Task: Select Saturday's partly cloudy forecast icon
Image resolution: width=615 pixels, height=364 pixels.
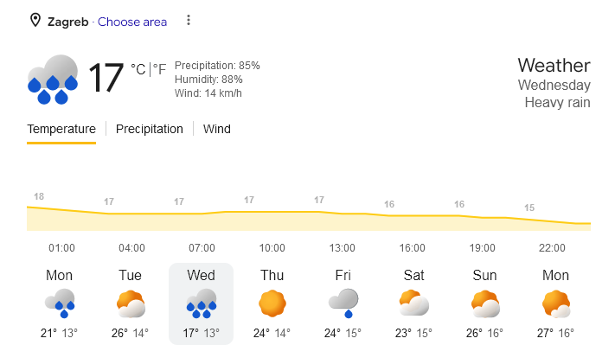Action: [414, 303]
